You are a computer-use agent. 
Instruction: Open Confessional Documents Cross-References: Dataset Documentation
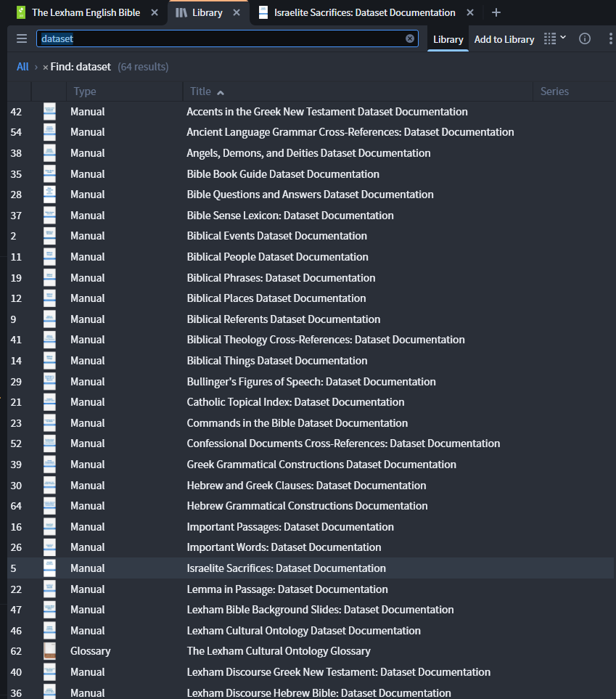(343, 443)
